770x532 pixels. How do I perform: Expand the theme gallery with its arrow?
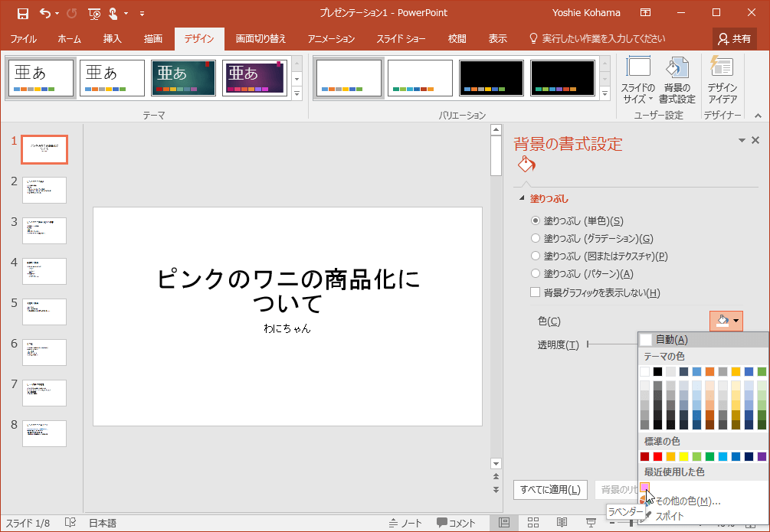pos(296,93)
